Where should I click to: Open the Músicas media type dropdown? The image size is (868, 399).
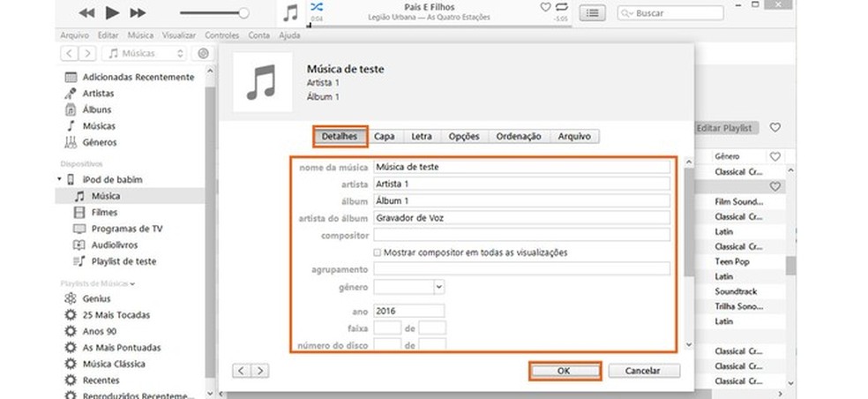(145, 53)
